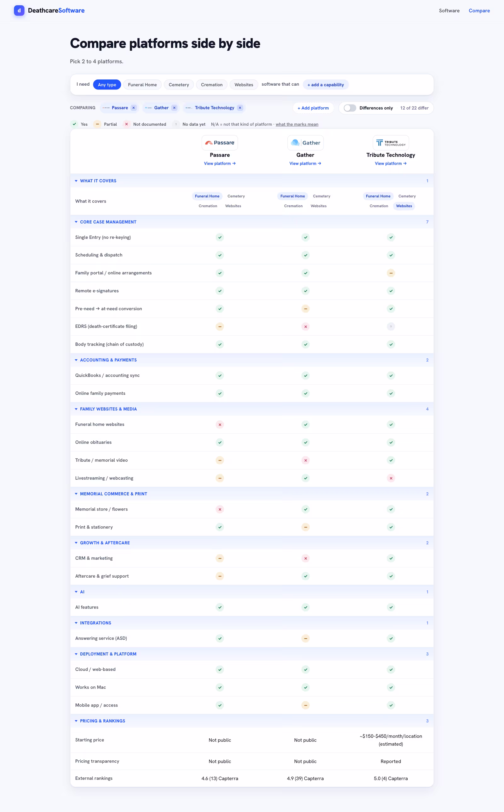Viewport: 504px width, 812px height.
Task: Collapse the Family Websites & Media section
Action: point(252,409)
